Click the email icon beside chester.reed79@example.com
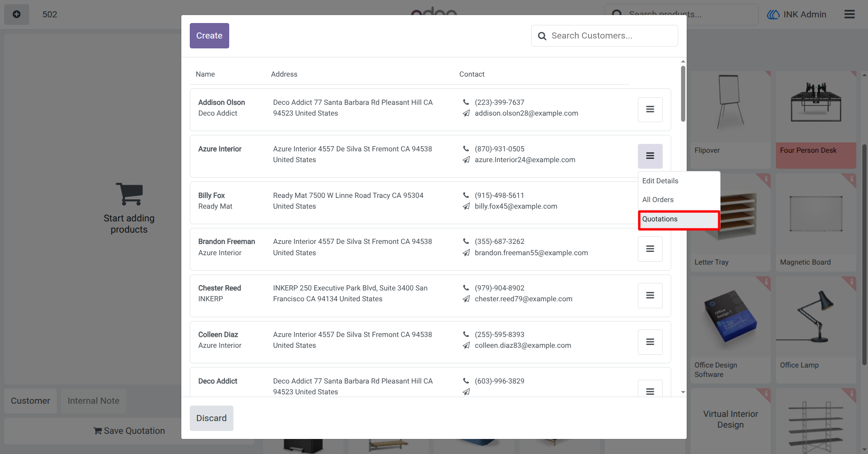The image size is (868, 454). [x=466, y=299]
